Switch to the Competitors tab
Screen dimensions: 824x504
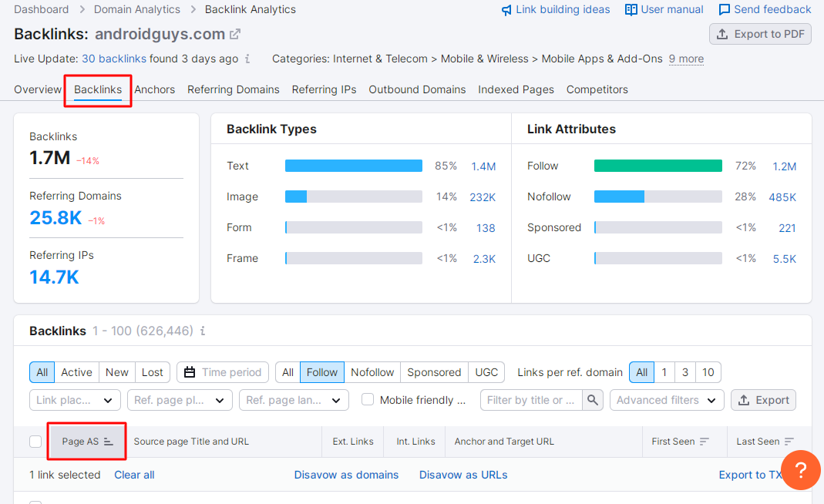[597, 89]
